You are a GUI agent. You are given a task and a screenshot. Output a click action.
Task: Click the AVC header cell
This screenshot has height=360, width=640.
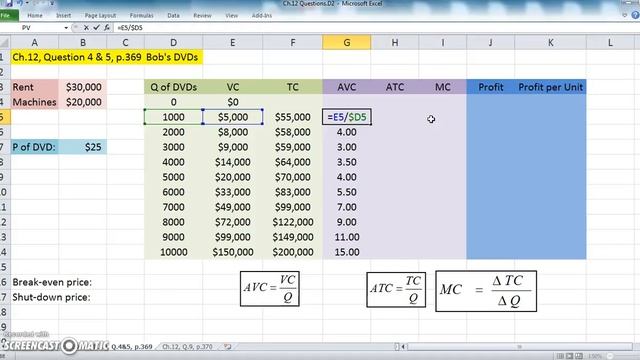pyautogui.click(x=347, y=87)
